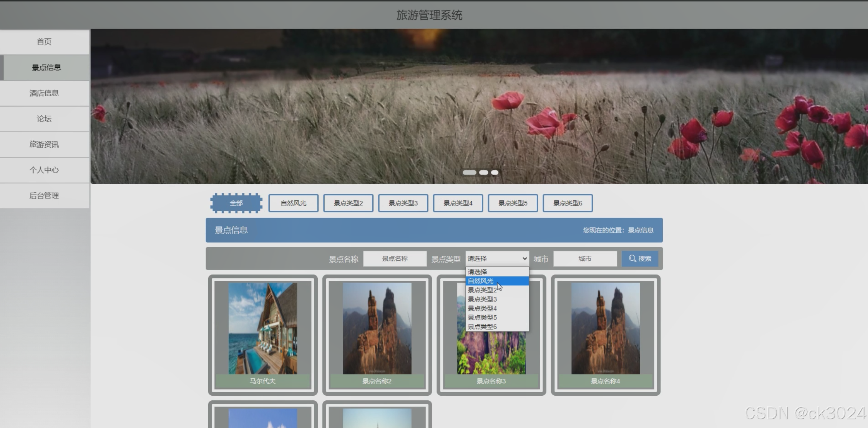The height and width of the screenshot is (428, 868).
Task: Click the 城市 input field
Action: [585, 259]
